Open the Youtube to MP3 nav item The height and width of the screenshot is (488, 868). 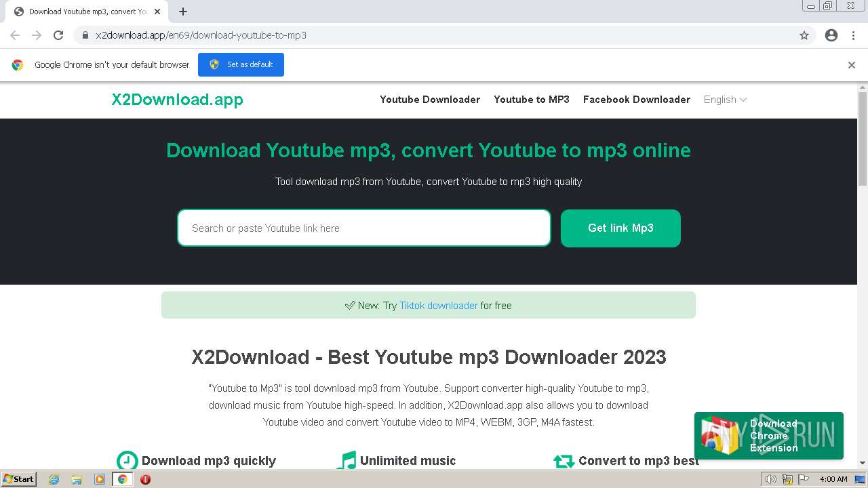click(532, 100)
